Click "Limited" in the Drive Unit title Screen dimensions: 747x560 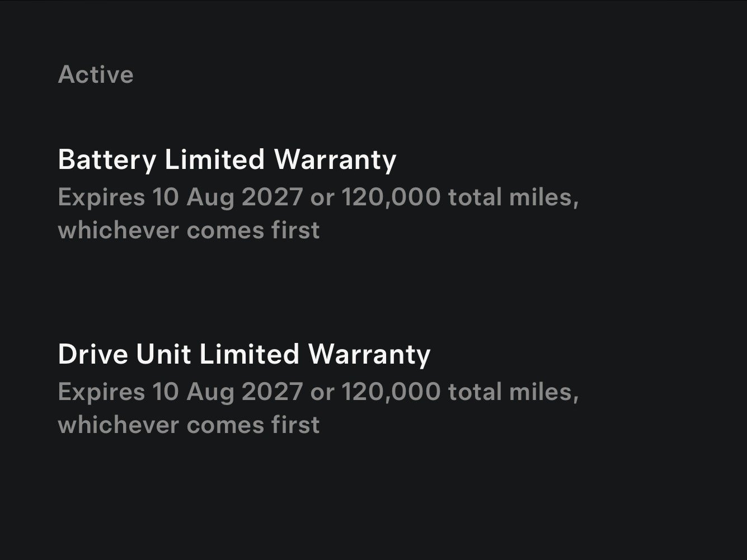[x=249, y=354]
